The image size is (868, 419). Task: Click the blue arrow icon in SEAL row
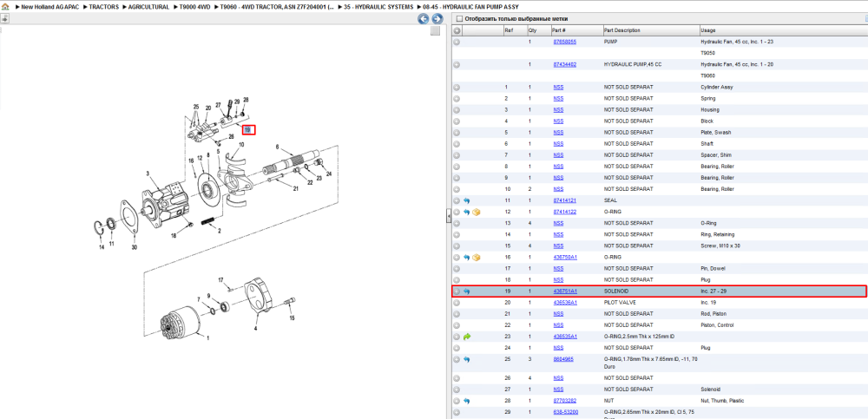pyautogui.click(x=467, y=200)
